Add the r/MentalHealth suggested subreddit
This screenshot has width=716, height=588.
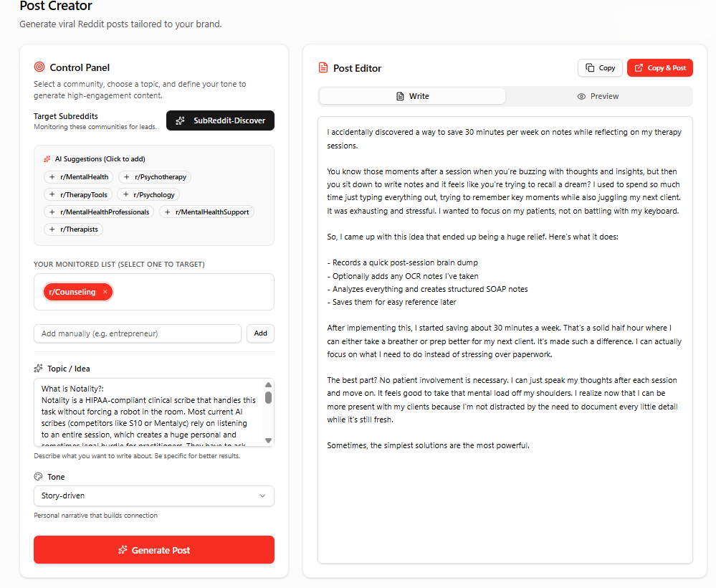click(79, 176)
